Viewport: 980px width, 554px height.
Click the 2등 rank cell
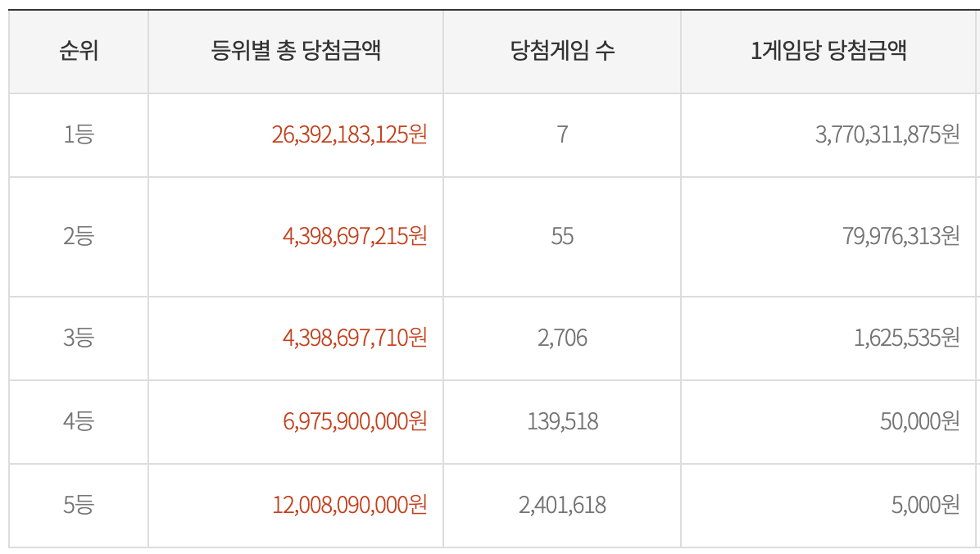pyautogui.click(x=79, y=237)
